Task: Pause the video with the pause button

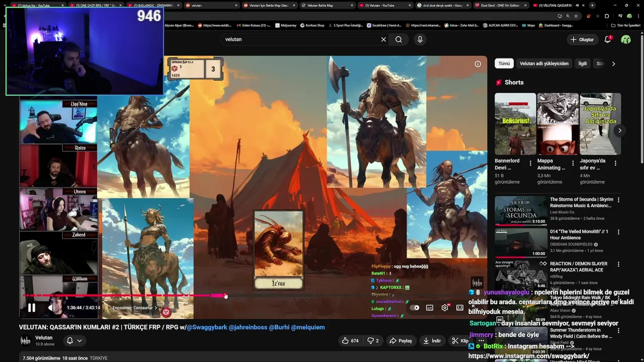Action: [x=31, y=308]
